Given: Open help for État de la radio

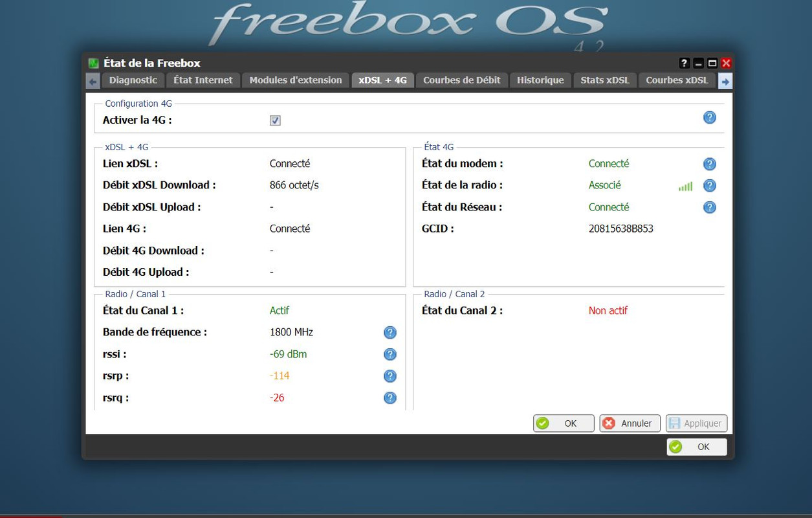Looking at the screenshot, I should [710, 186].
